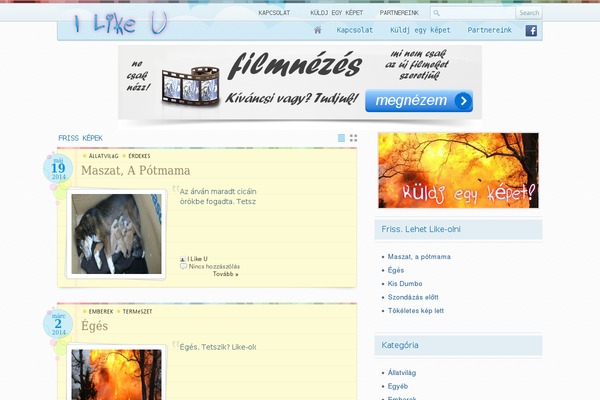Open the dog and kittens thumbnail

coord(117,234)
